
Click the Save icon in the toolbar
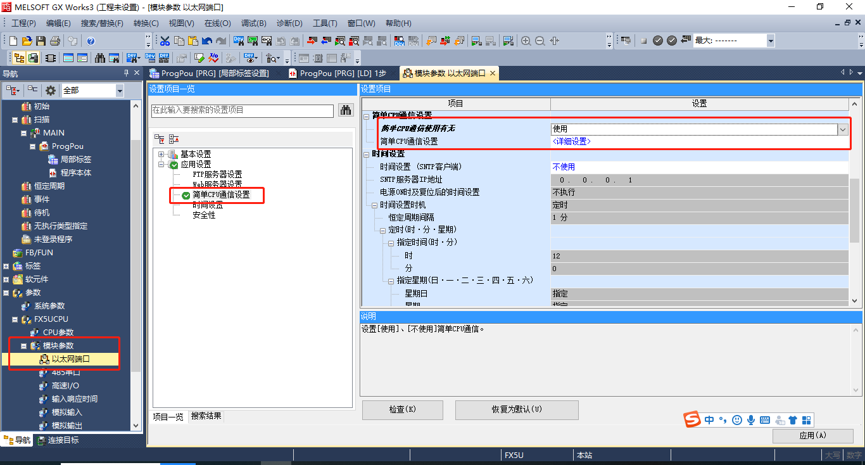[x=41, y=41]
